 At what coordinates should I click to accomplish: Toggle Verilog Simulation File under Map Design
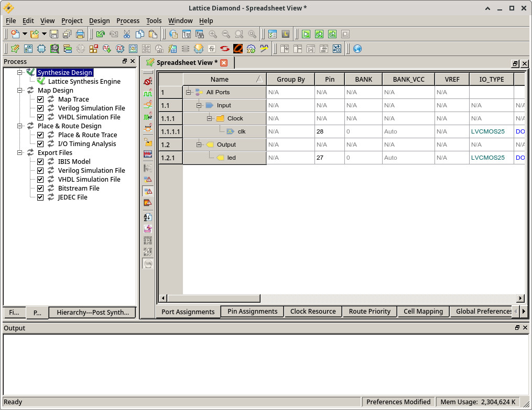pos(40,108)
